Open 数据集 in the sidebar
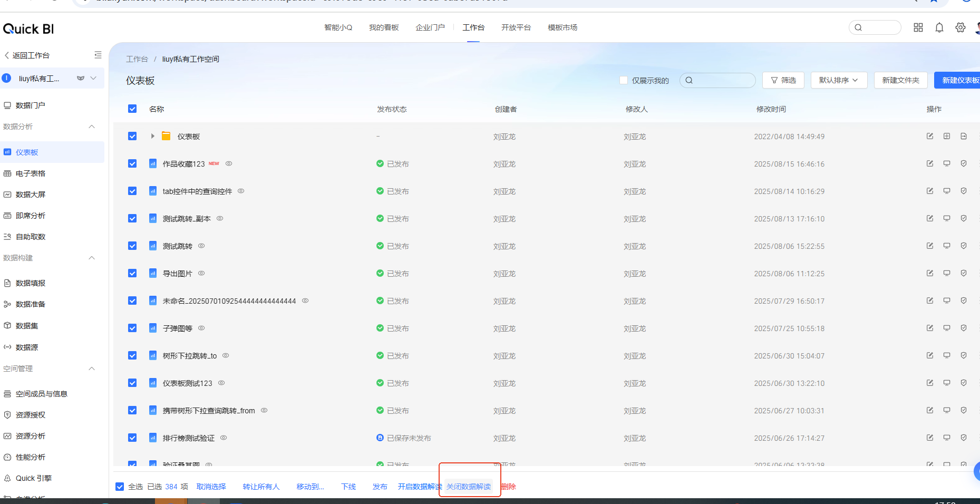The height and width of the screenshot is (504, 980). coord(27,326)
